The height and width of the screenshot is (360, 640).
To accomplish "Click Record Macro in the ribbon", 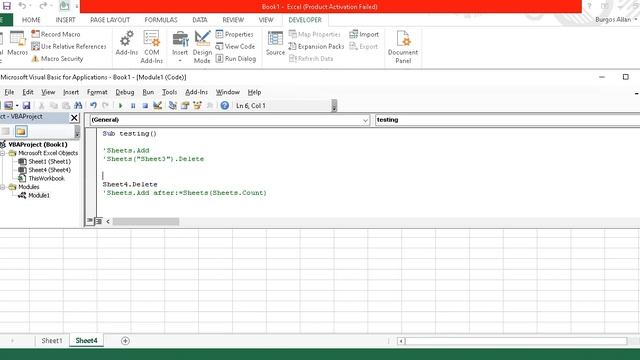I will (56, 34).
